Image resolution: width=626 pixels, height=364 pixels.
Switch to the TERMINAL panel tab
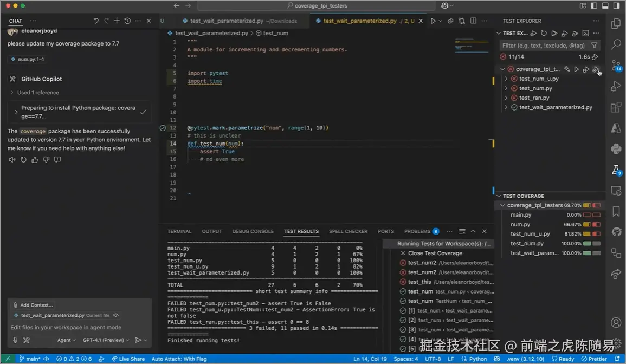[x=179, y=231]
